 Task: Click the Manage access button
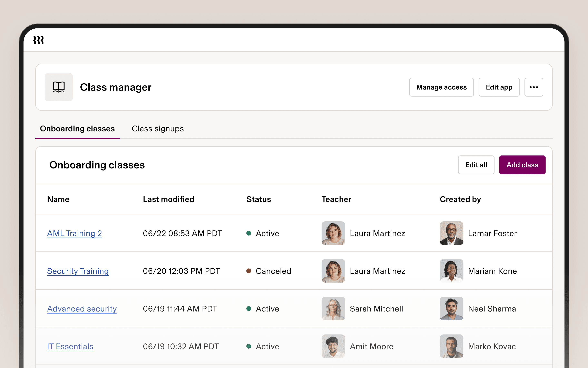441,87
